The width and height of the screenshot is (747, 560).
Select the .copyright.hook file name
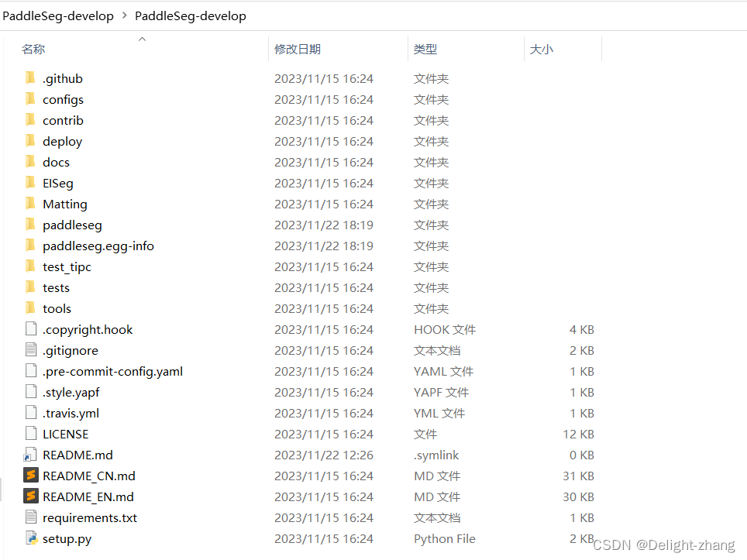click(x=88, y=329)
